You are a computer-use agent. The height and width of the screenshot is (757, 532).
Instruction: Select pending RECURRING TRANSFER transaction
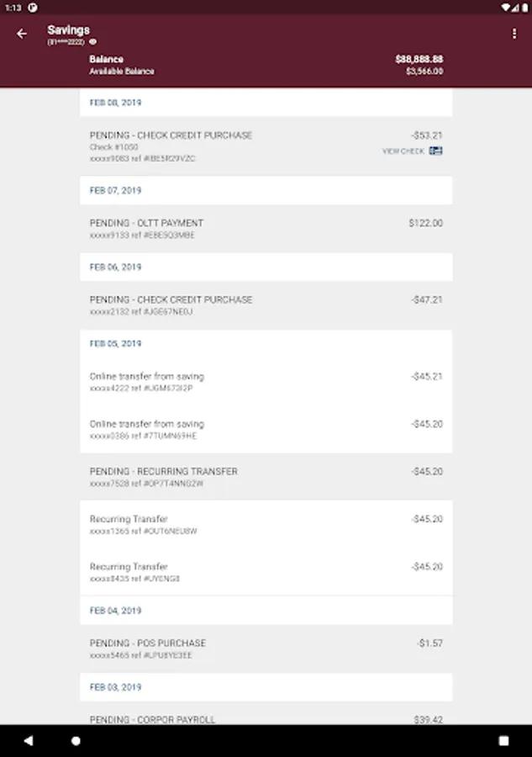[266, 477]
